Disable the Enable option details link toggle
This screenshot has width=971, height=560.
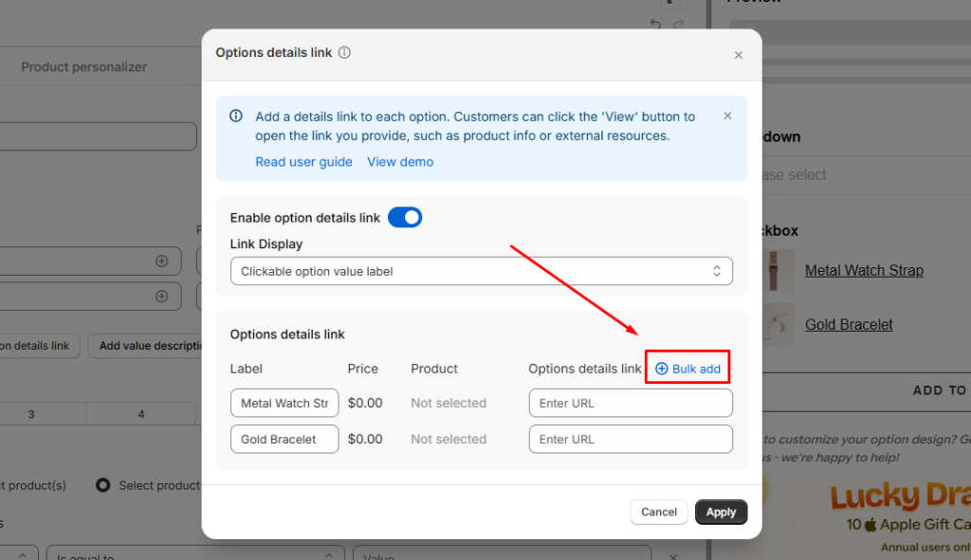tap(405, 218)
